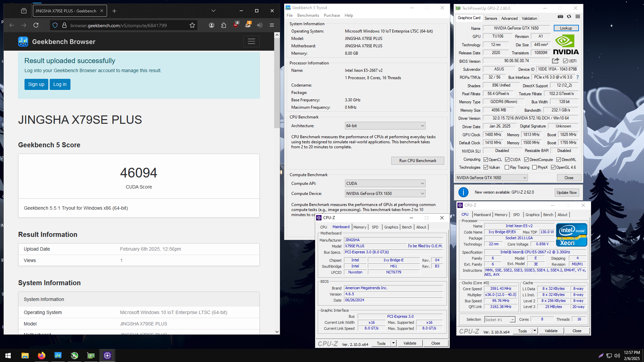
Task: Open the Compute API CUDA dropdown
Action: (x=385, y=184)
